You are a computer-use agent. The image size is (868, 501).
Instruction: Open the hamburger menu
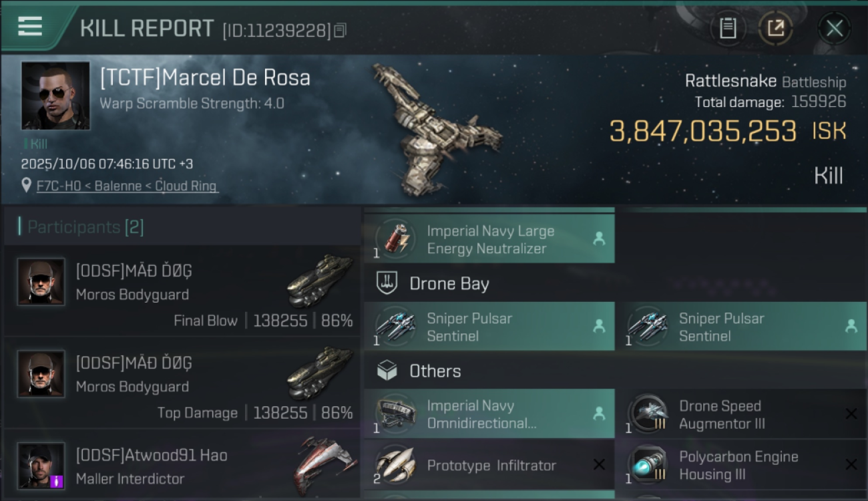[30, 26]
